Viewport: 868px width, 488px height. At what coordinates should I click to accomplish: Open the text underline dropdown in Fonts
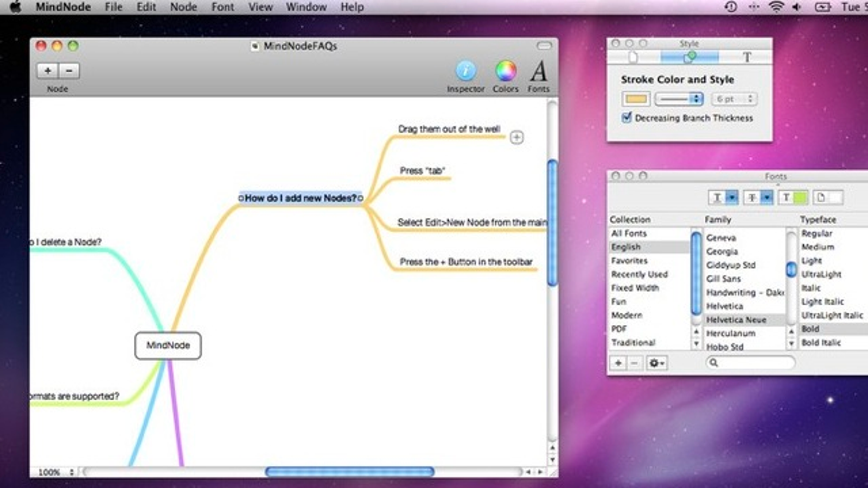pos(723,197)
